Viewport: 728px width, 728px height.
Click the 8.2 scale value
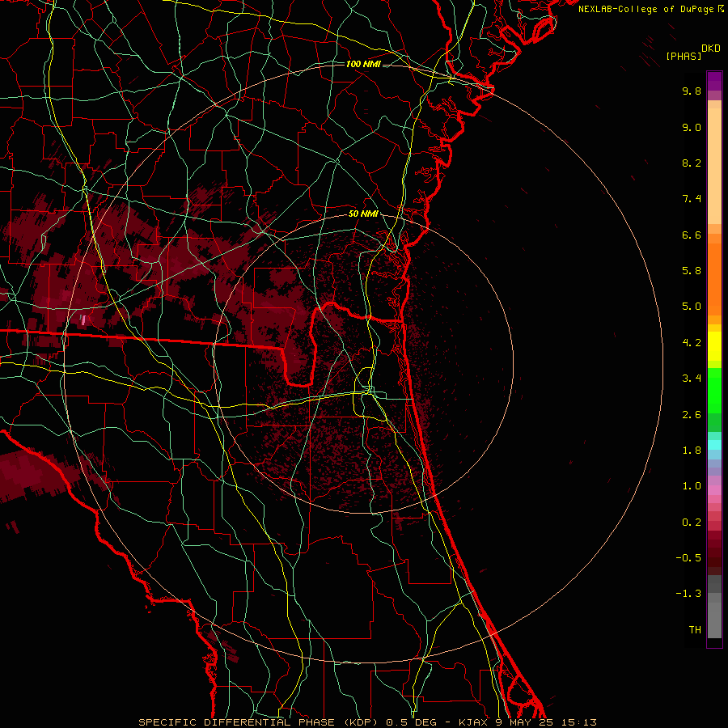click(692, 163)
